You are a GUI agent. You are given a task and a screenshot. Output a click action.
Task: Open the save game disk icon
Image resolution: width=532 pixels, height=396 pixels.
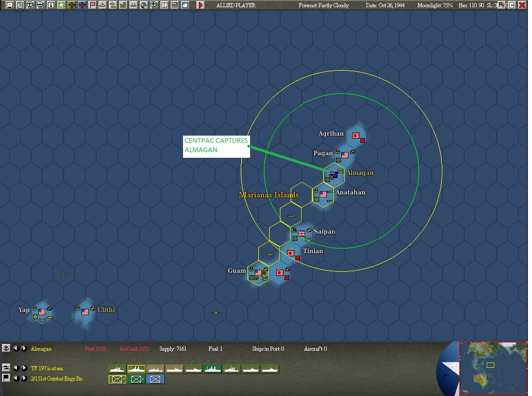click(x=10, y=5)
